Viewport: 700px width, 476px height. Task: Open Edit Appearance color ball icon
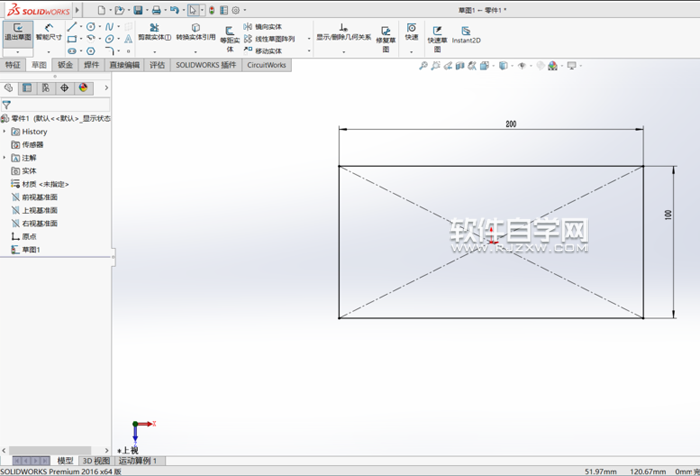pos(553,66)
